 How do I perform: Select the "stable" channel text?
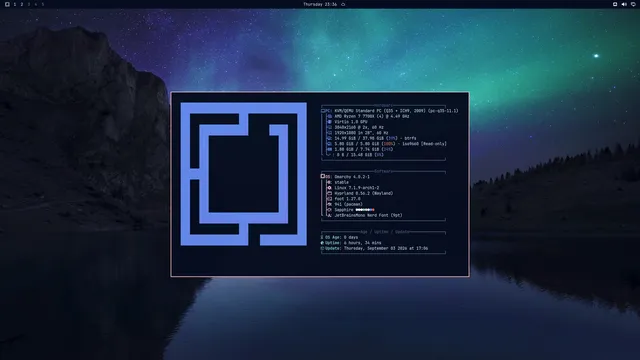coord(342,182)
